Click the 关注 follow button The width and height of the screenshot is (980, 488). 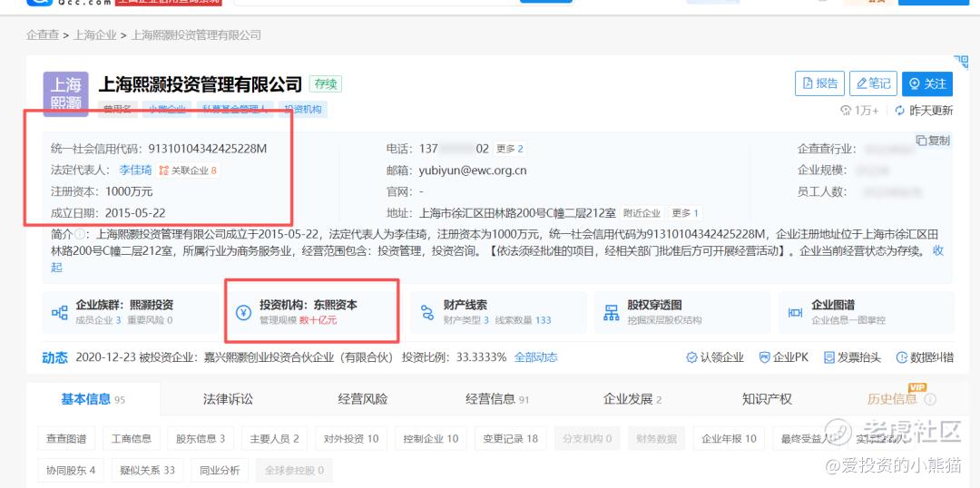tap(926, 83)
